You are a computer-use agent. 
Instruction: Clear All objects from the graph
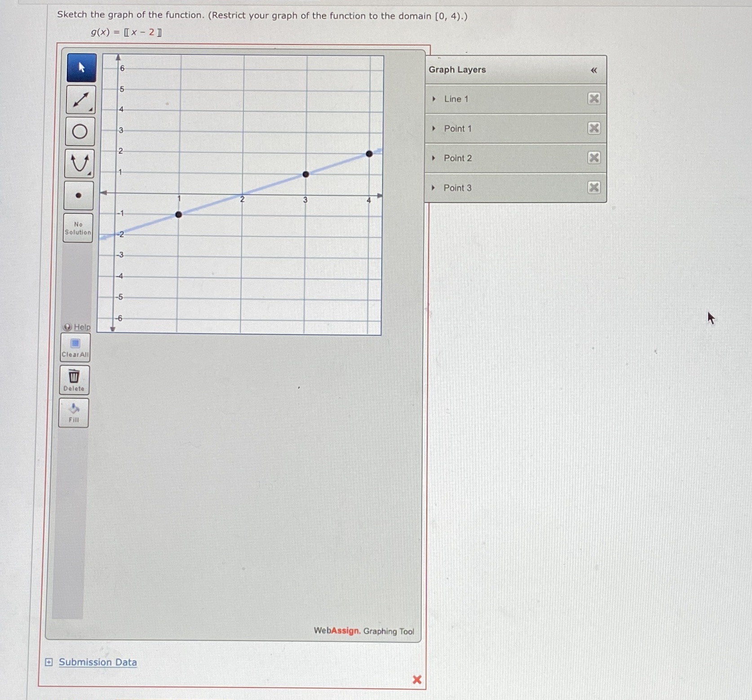75,348
